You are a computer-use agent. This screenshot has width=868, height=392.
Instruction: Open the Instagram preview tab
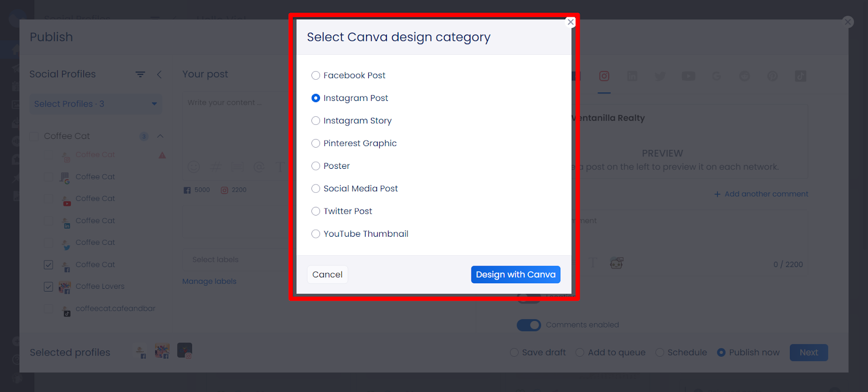click(604, 77)
